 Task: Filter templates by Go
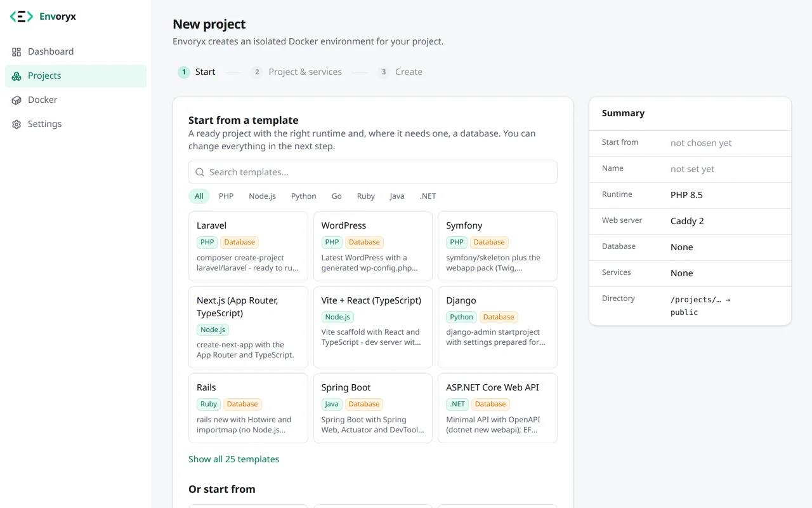click(337, 196)
